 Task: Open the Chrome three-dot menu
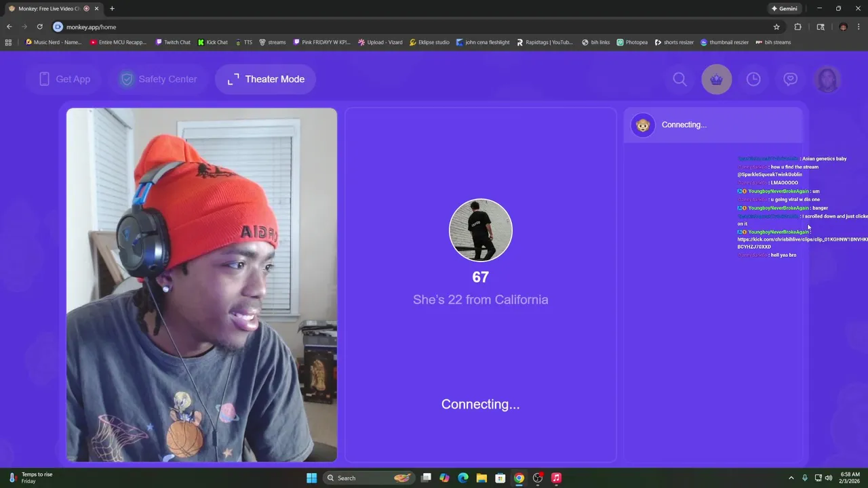(859, 27)
